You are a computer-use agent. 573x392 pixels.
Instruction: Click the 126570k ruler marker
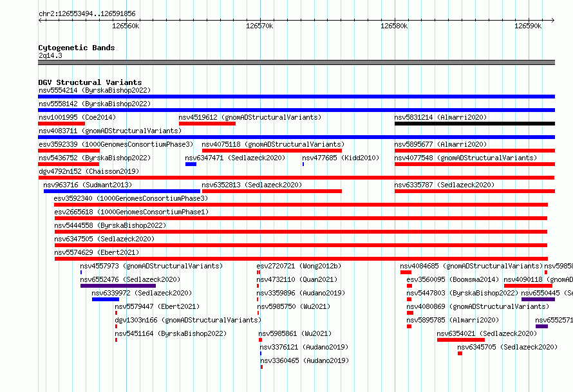tap(260, 26)
